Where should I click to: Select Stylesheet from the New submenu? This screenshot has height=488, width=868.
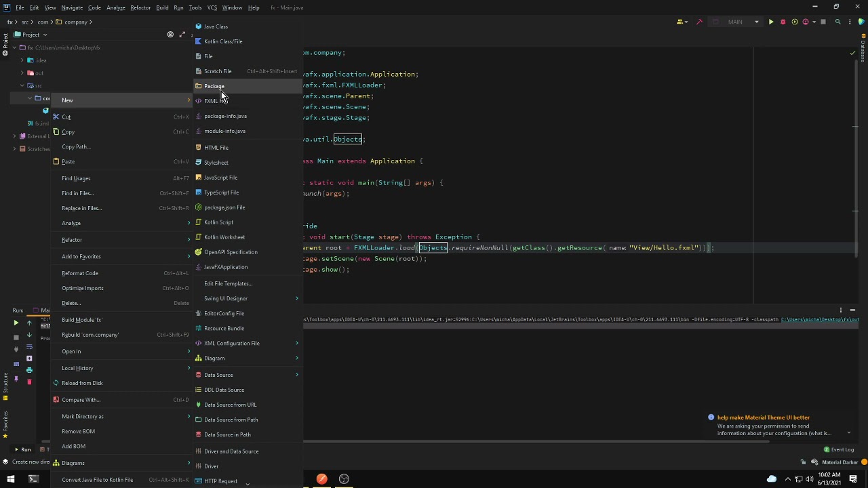click(248, 163)
